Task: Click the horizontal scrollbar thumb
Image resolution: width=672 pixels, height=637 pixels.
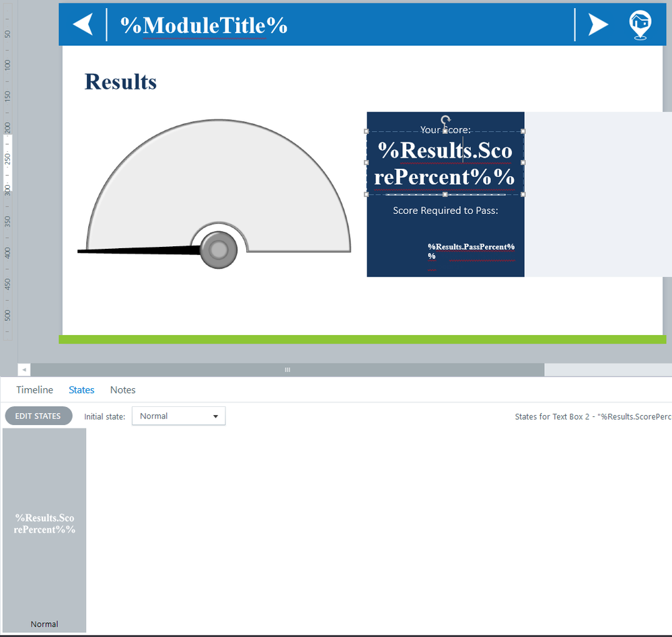Action: [x=287, y=369]
